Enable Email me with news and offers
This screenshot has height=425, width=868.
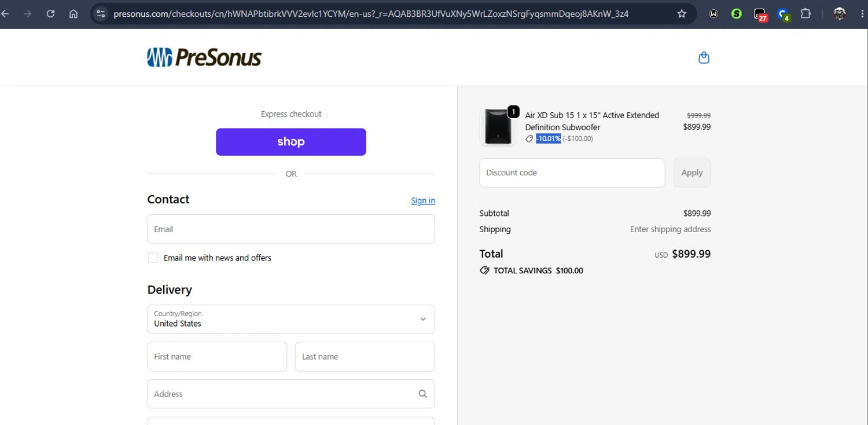point(153,258)
